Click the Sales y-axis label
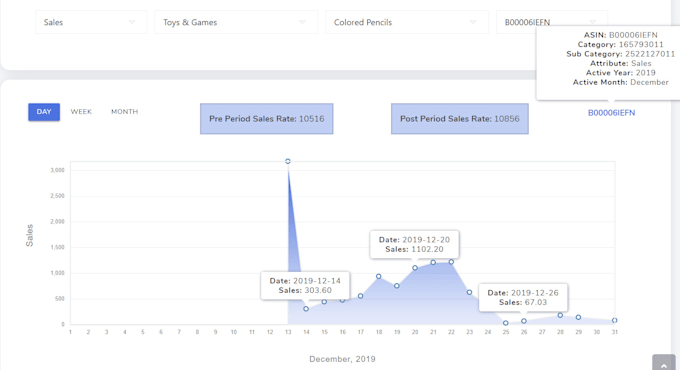This screenshot has width=680, height=370. coord(29,236)
